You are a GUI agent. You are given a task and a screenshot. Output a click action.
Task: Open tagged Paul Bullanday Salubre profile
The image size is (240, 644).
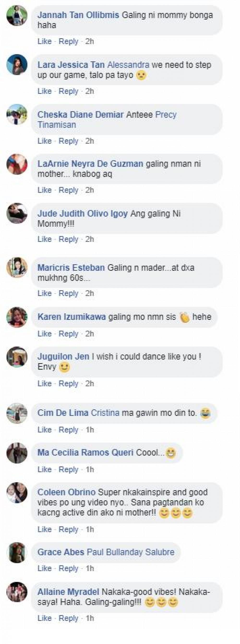pyautogui.click(x=131, y=552)
